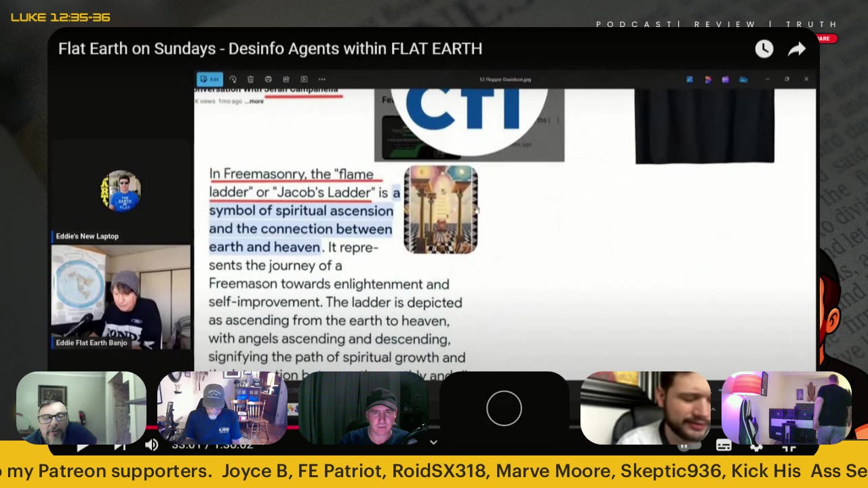Toggle mute with the volume speaker icon
The image size is (868, 488).
tap(151, 445)
